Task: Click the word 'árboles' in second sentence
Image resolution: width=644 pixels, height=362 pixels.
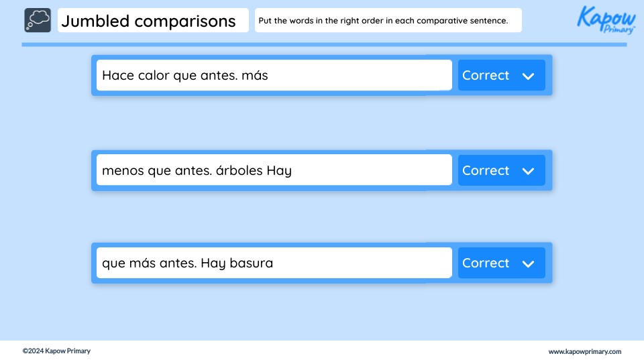Action: 239,170
